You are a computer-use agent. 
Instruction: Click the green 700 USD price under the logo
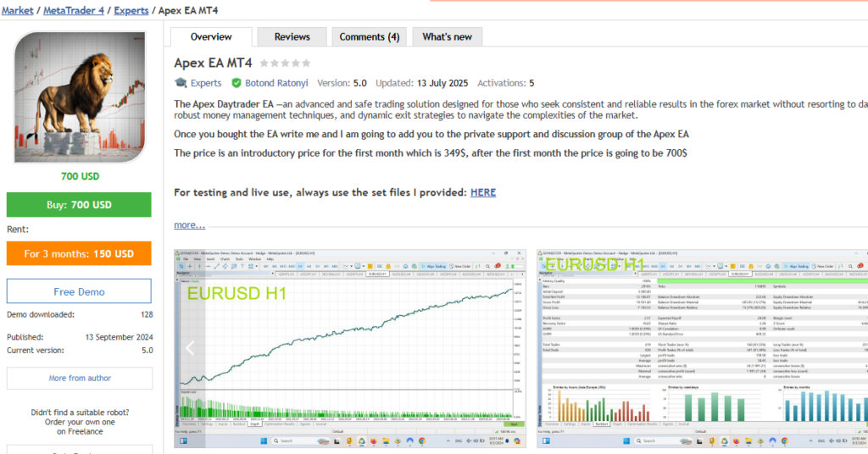pos(81,176)
